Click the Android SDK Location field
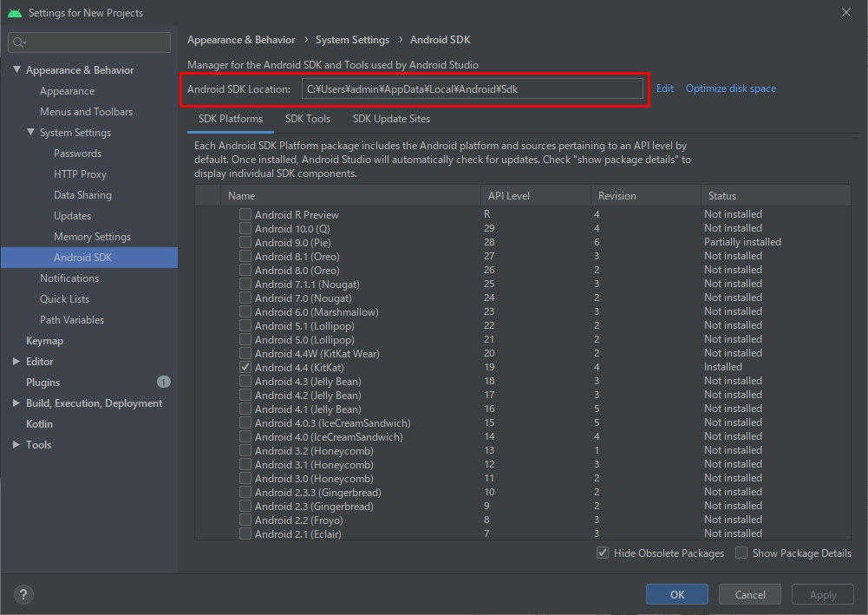 point(473,88)
